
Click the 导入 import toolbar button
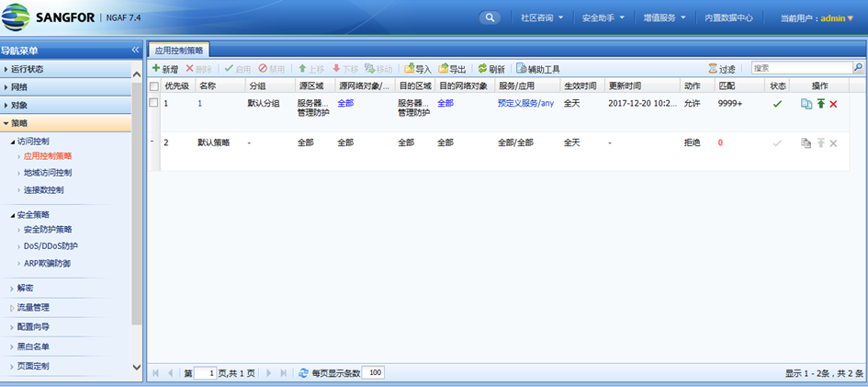point(418,69)
